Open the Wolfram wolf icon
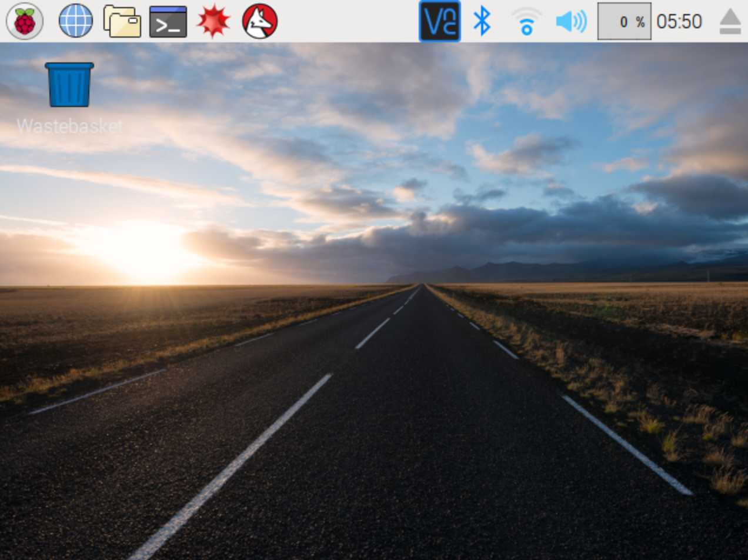Screen dimensions: 748x560 [260, 21]
